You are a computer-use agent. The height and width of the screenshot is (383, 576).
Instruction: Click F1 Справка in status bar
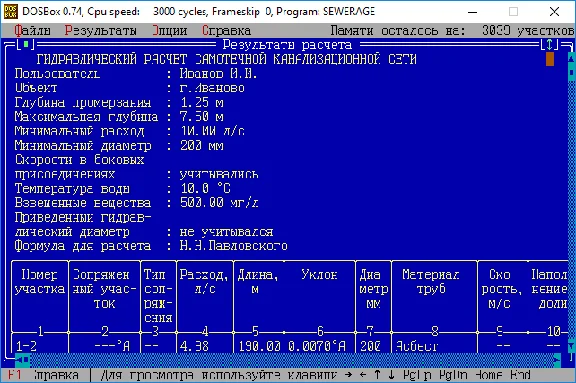tap(43, 375)
